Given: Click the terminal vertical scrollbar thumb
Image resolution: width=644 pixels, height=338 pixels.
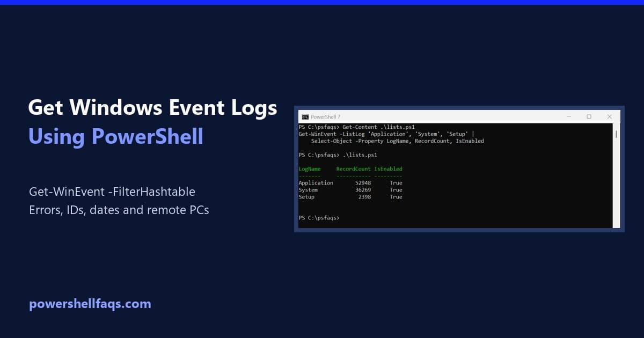Looking at the screenshot, I should (x=616, y=134).
